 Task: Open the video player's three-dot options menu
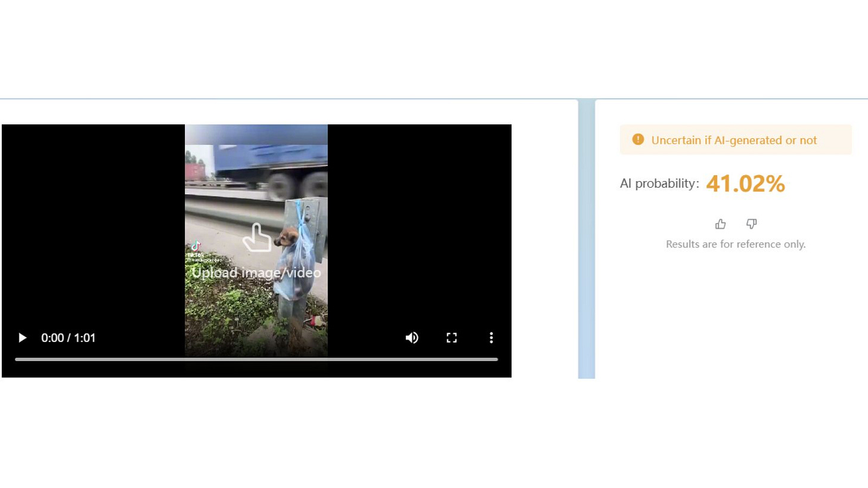coord(491,338)
